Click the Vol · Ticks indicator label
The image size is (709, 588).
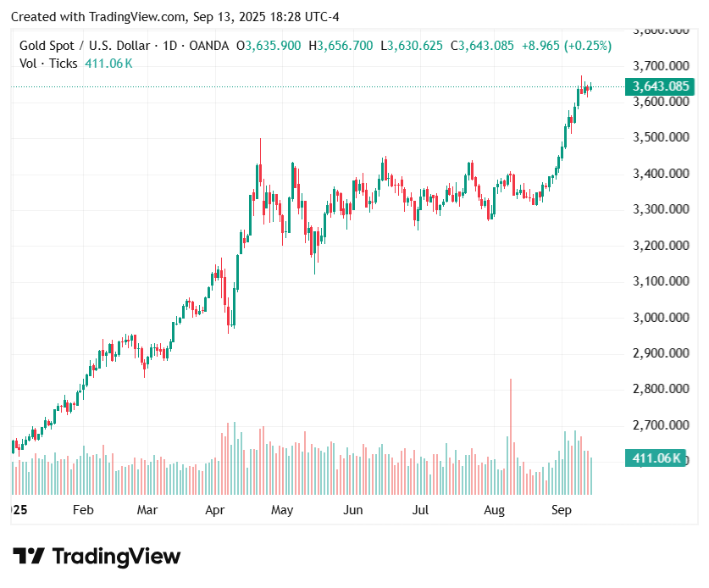click(x=49, y=63)
